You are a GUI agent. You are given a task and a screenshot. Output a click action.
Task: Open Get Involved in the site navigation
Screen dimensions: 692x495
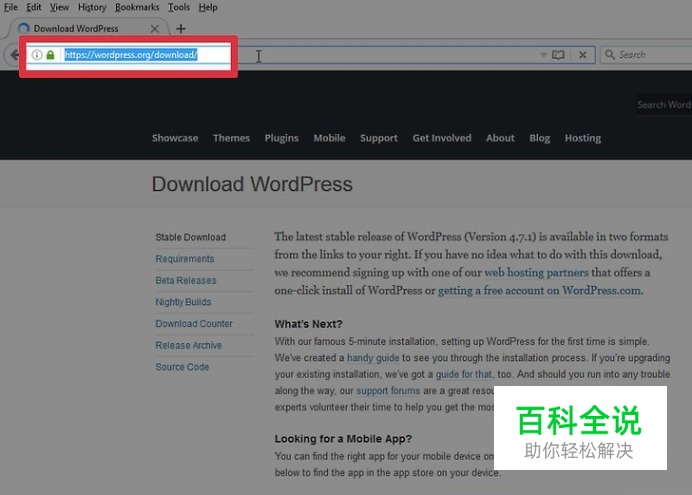[442, 138]
